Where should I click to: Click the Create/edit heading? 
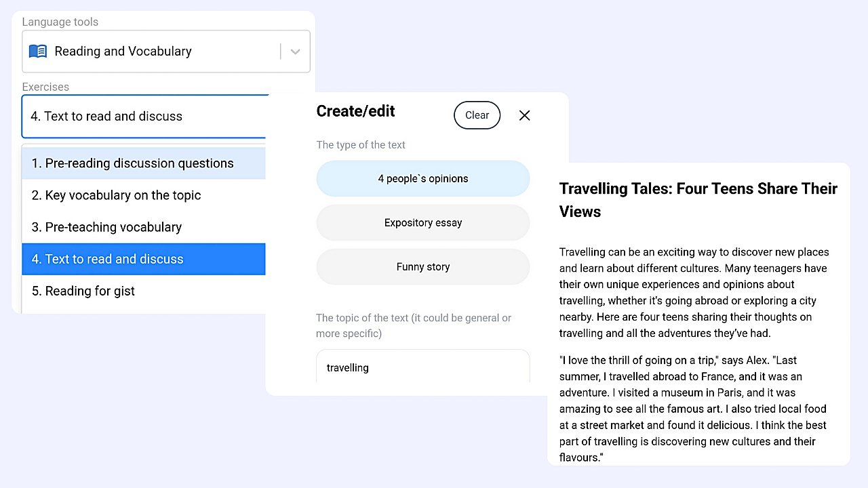(x=356, y=111)
